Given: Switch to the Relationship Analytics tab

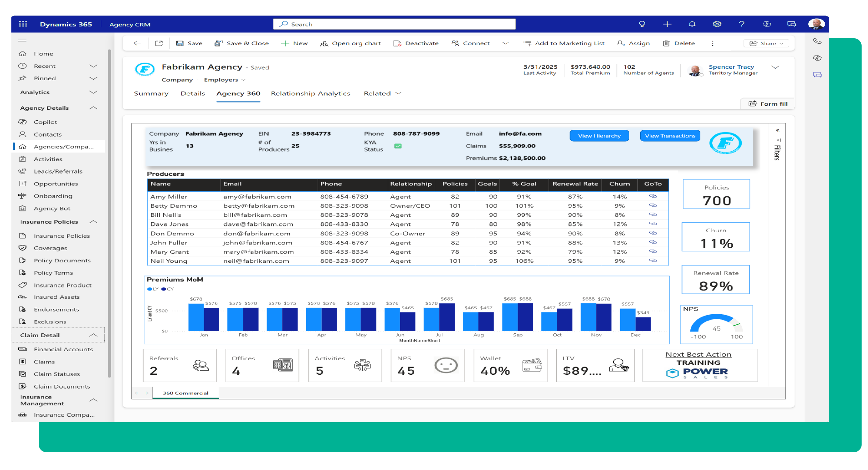Looking at the screenshot, I should tap(310, 93).
